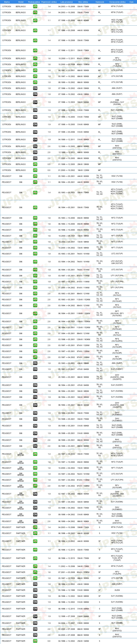Click petrol icon in 306 L6A (XU7JP) row
The height and width of the screenshot is (644, 137).
pos(35,262)
